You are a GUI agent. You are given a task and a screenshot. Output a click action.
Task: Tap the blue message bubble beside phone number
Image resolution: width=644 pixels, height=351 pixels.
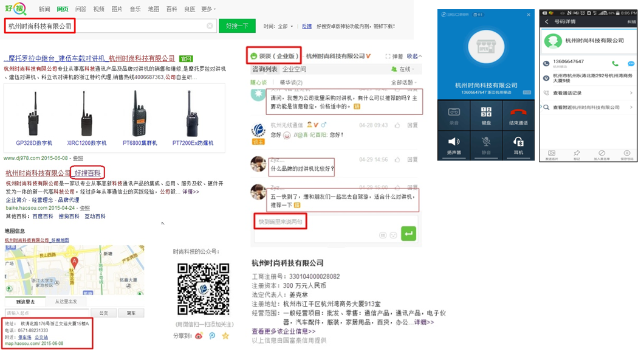pos(631,63)
